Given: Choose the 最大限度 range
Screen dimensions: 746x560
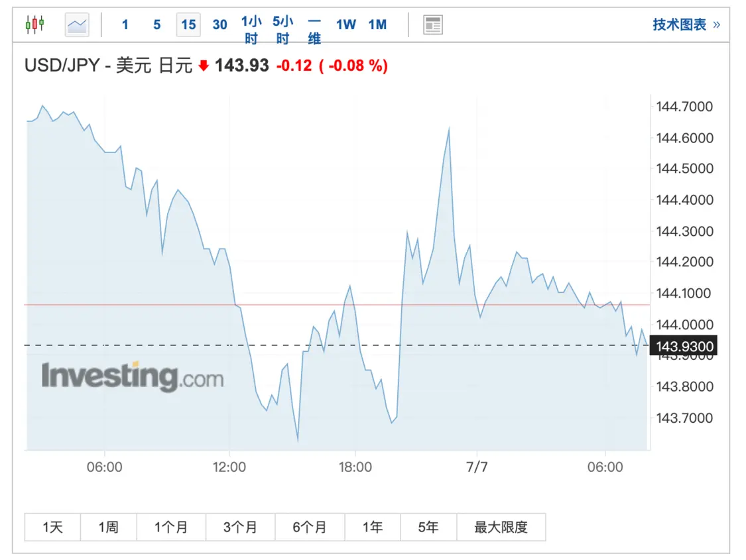Looking at the screenshot, I should coord(501,527).
